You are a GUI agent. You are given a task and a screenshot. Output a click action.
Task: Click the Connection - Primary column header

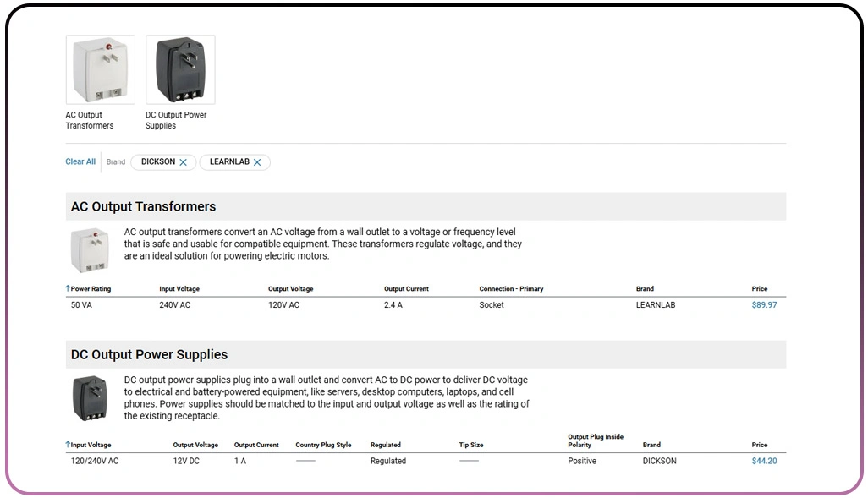pos(511,288)
